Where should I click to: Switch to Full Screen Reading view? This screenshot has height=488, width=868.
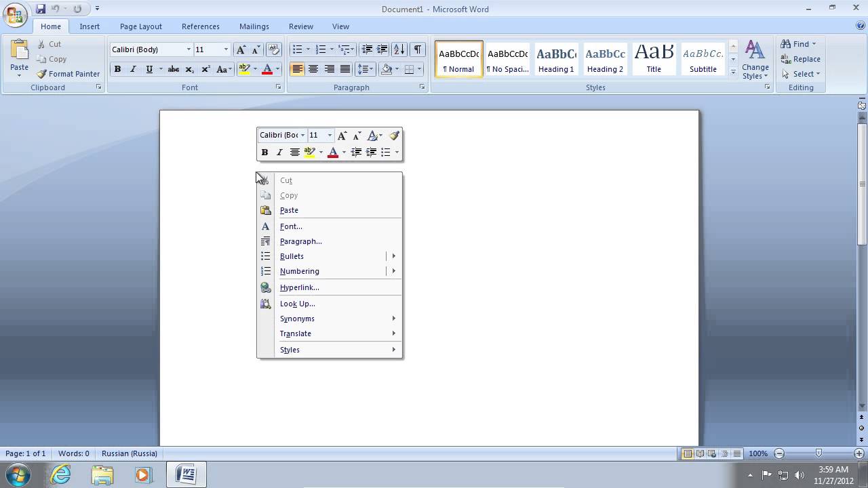[x=700, y=453]
